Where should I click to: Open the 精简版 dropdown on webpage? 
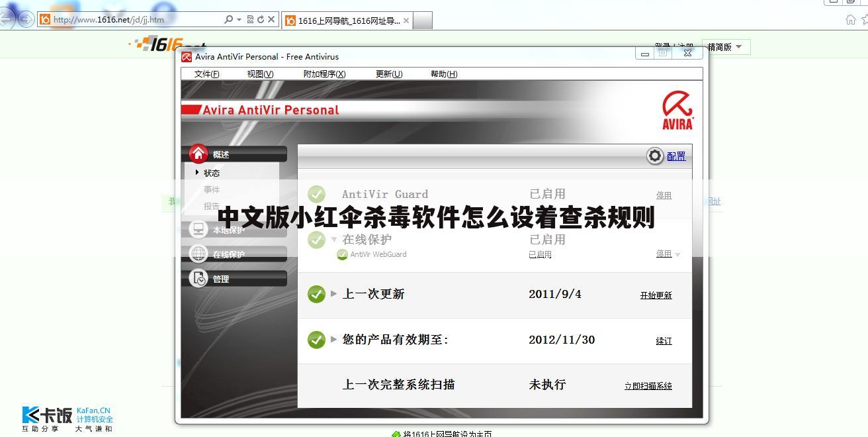(726, 47)
